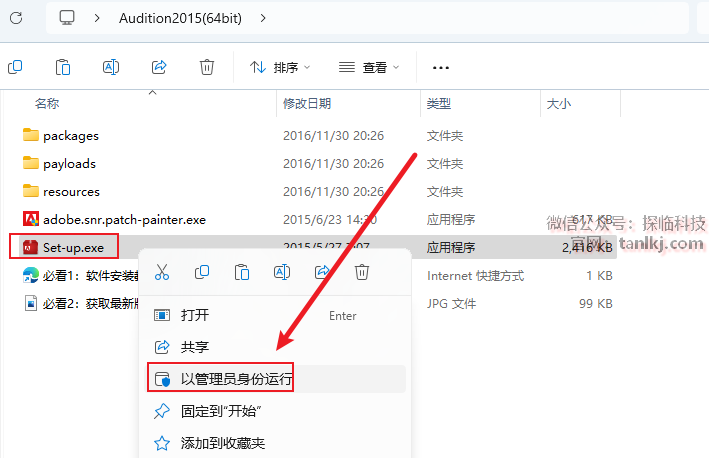The image size is (709, 458).
Task: Click the 2015/6/23 date of adobe.snr.patch-painter.exe
Action: tap(330, 220)
